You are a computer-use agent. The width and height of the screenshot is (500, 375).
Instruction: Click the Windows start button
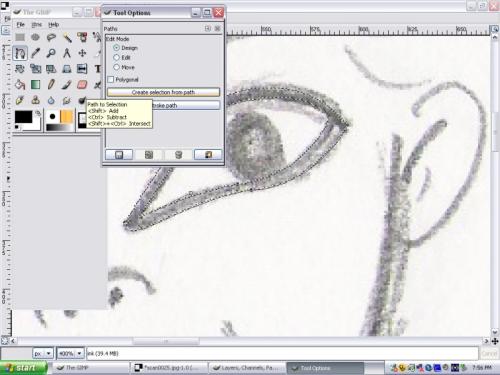point(23,368)
